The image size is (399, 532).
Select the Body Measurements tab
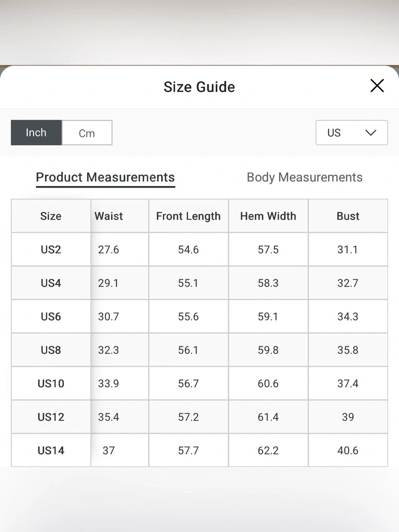pos(304,177)
